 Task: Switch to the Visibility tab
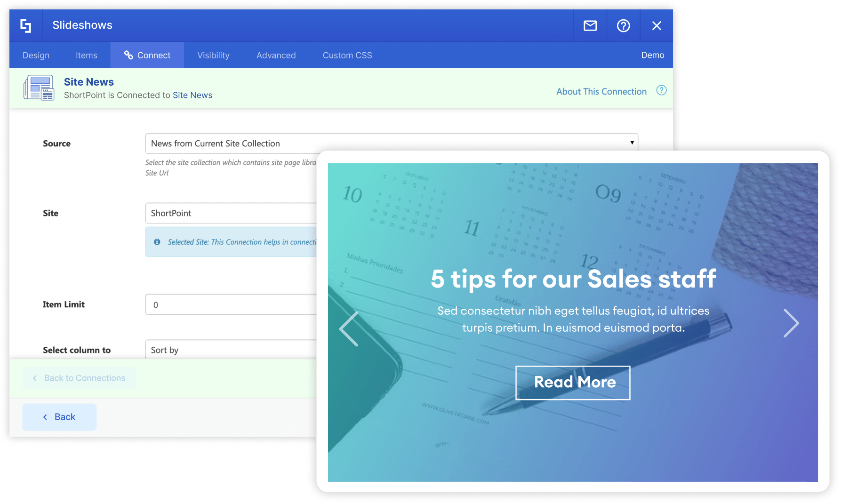tap(213, 55)
